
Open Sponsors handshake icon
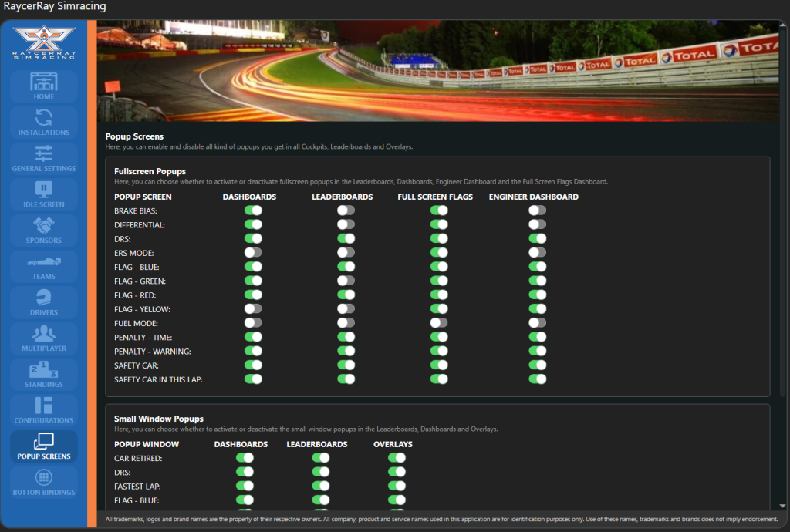click(44, 226)
